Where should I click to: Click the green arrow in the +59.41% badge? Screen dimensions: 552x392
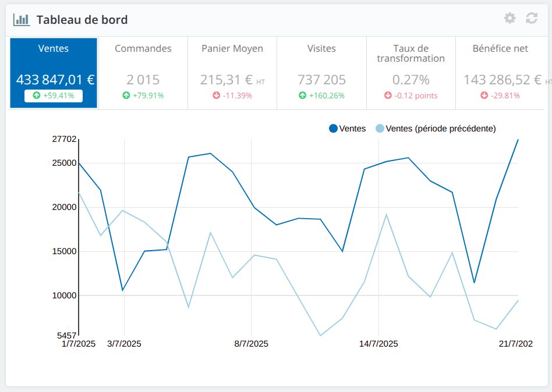pyautogui.click(x=37, y=95)
